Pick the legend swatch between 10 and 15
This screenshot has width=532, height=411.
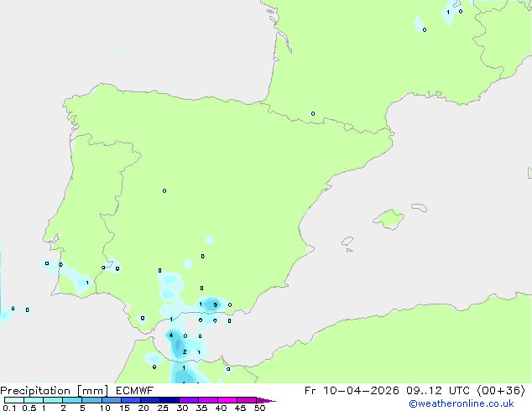coord(112,400)
